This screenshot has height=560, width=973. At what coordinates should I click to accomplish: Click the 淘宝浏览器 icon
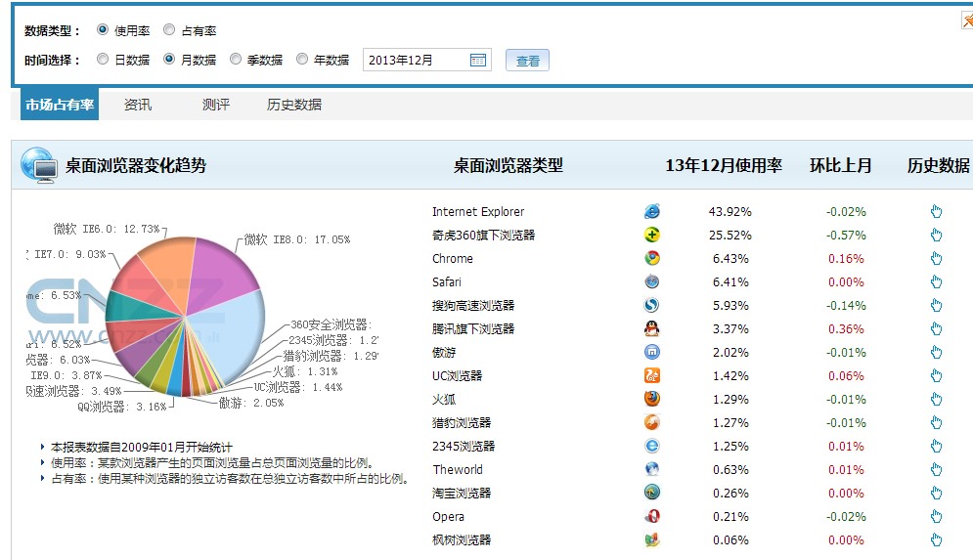[x=651, y=493]
